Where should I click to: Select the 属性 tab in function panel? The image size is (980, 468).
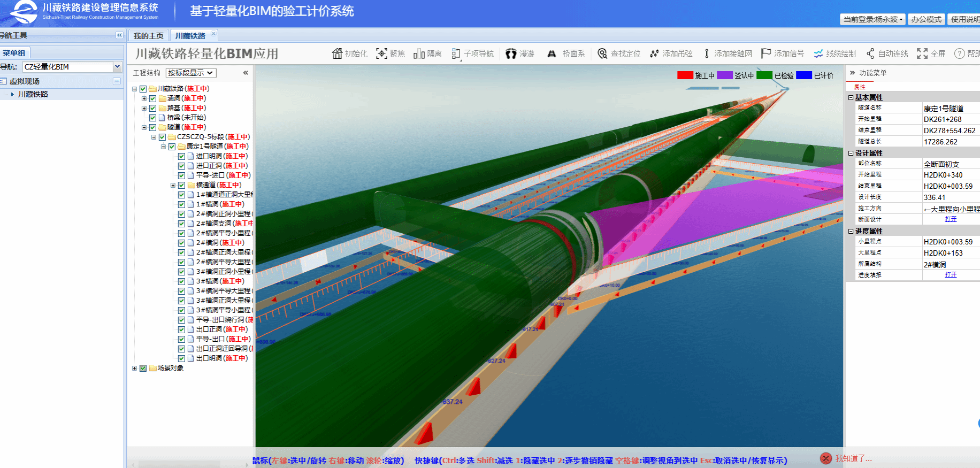pyautogui.click(x=860, y=87)
